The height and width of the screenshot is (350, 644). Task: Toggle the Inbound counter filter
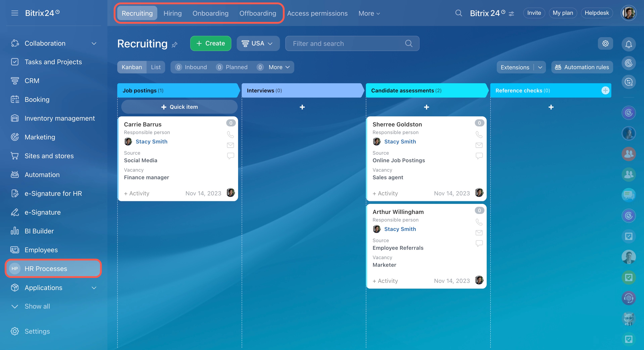(191, 67)
